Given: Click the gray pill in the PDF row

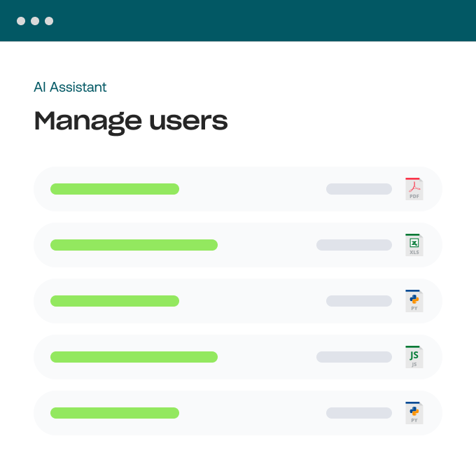Looking at the screenshot, I should point(359,189).
